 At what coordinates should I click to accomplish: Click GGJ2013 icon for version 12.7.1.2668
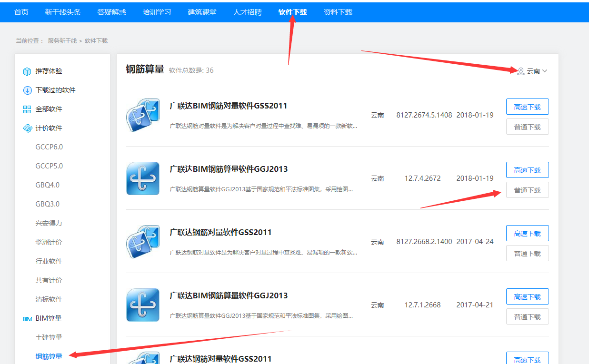coord(143,305)
